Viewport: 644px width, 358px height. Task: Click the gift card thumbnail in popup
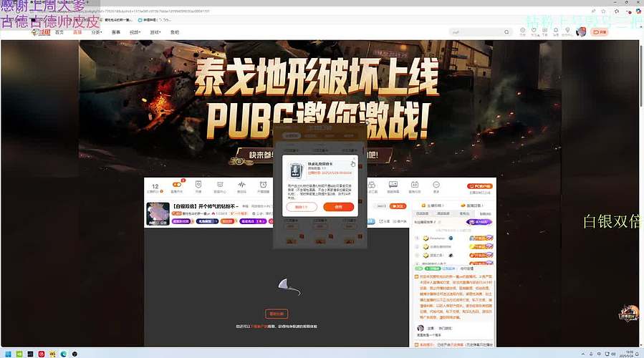296,170
